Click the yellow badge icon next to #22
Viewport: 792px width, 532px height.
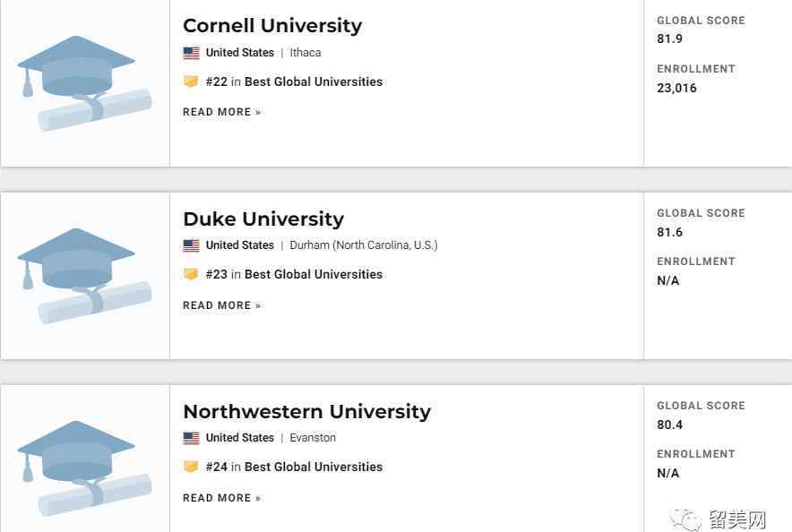coord(191,82)
